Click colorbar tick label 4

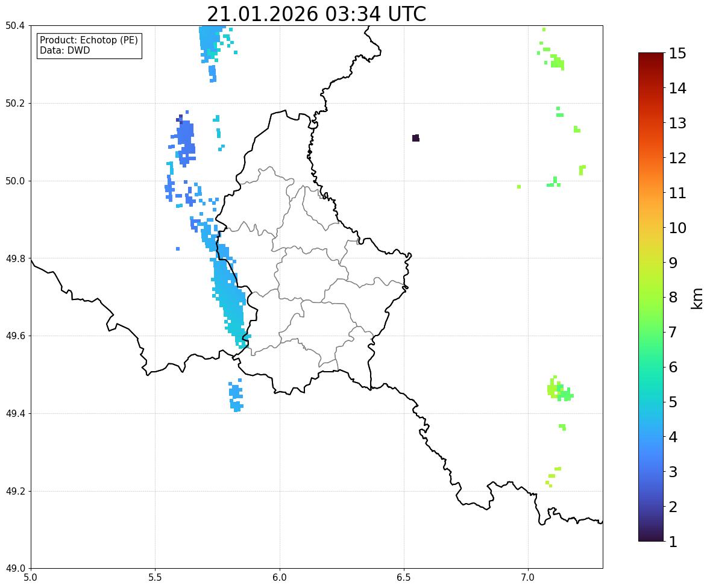tap(673, 437)
